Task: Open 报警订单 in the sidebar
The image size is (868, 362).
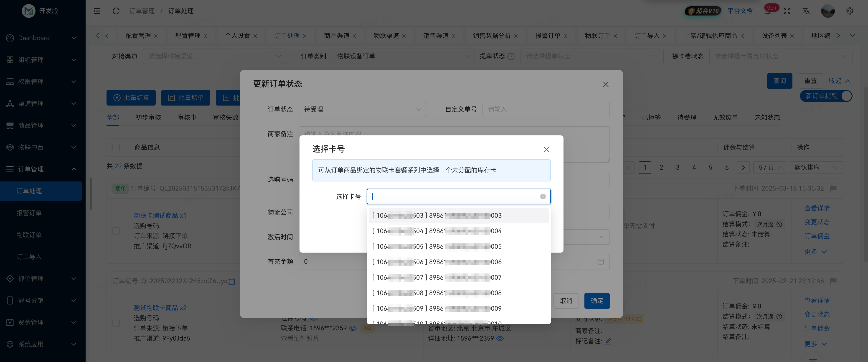Action: point(29,213)
